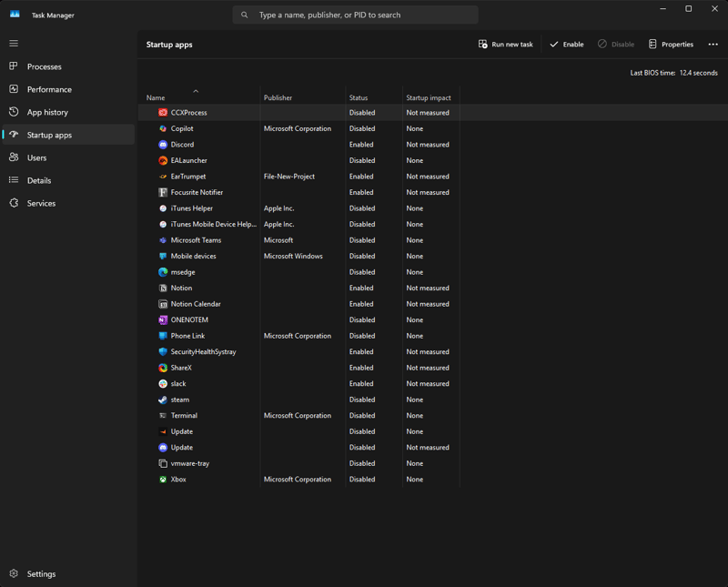Click the Copilot app icon
The image size is (728, 587).
[163, 128]
